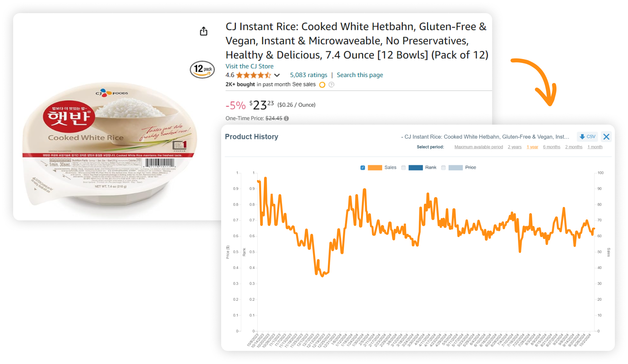Click the info icon next to One-Time Price

click(x=286, y=118)
